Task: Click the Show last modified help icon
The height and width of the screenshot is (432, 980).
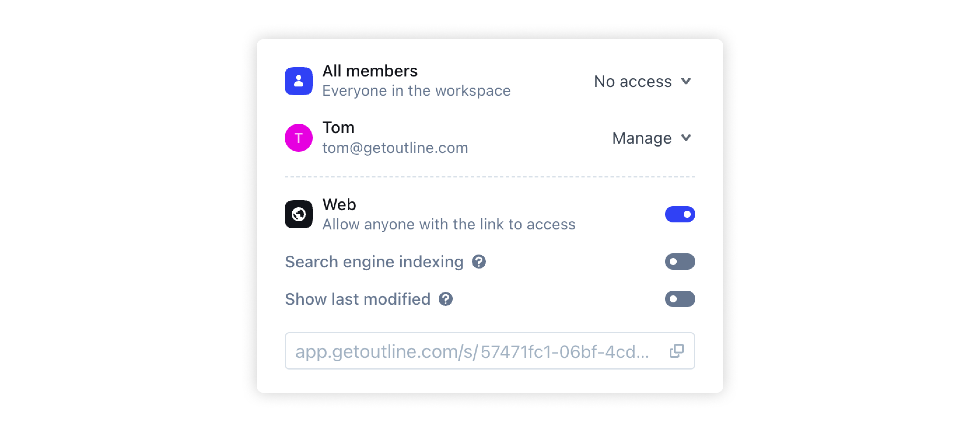Action: pyautogui.click(x=445, y=299)
